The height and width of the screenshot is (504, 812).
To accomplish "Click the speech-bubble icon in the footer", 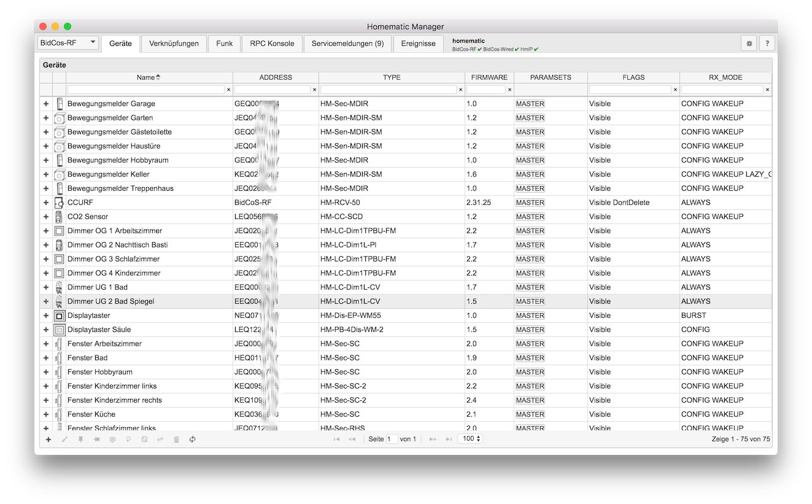I will [112, 439].
